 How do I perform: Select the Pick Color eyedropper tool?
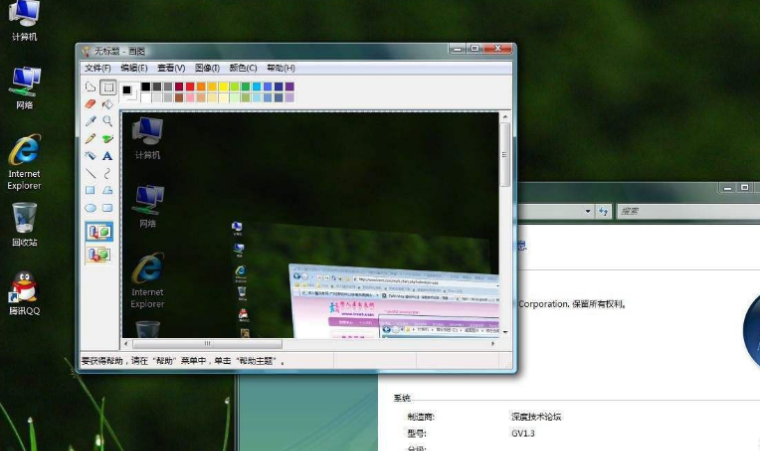(90, 121)
